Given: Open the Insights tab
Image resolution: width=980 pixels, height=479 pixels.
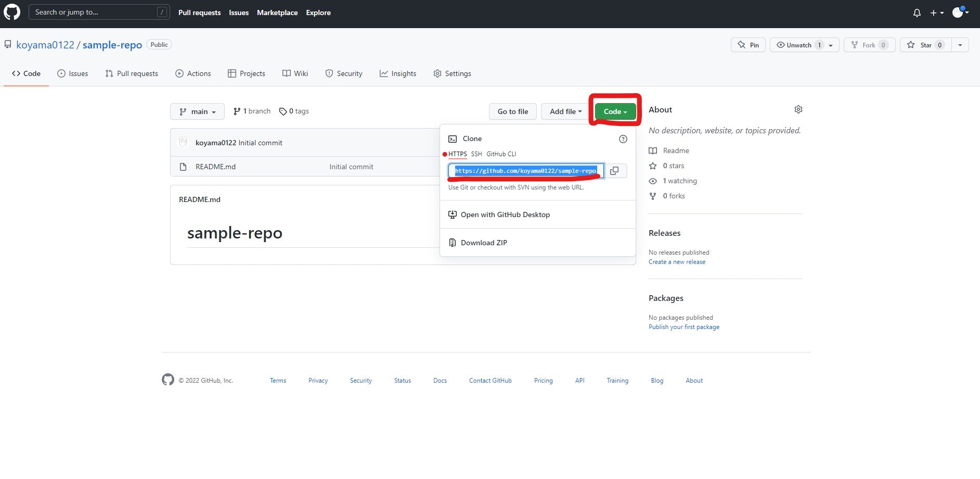Looking at the screenshot, I should coord(398,73).
